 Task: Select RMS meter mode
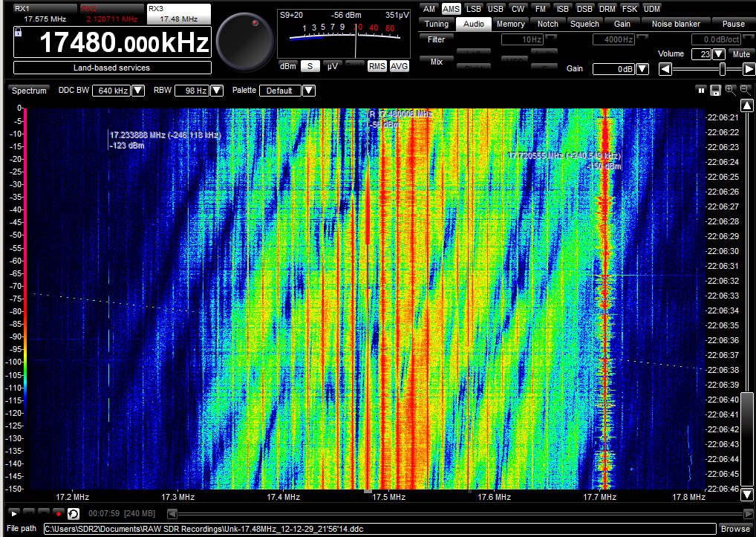pos(377,66)
